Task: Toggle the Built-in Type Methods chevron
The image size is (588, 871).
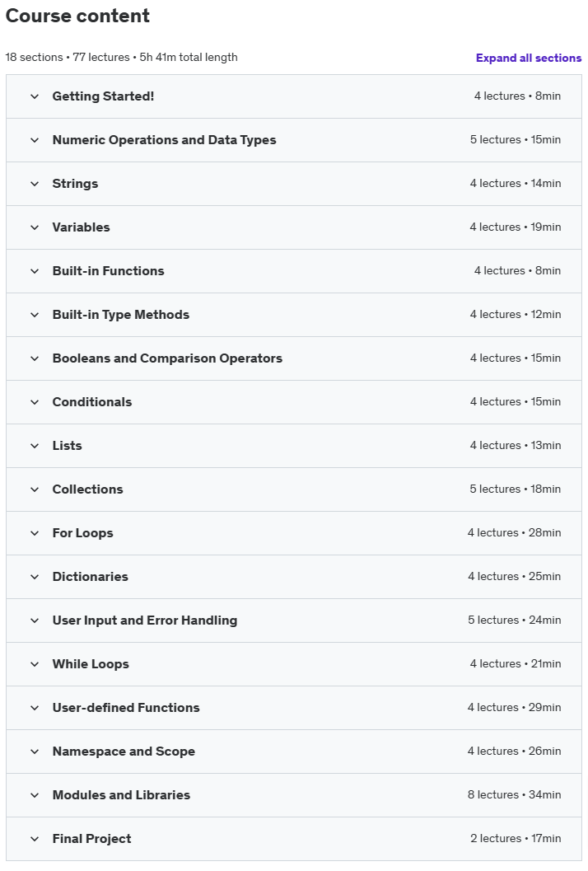Action: pos(35,315)
